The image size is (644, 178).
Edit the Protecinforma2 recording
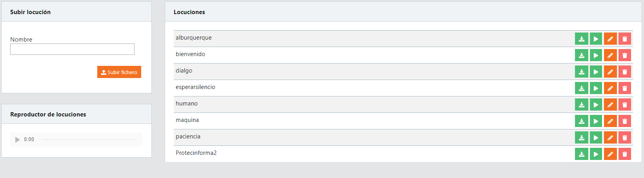pos(610,154)
